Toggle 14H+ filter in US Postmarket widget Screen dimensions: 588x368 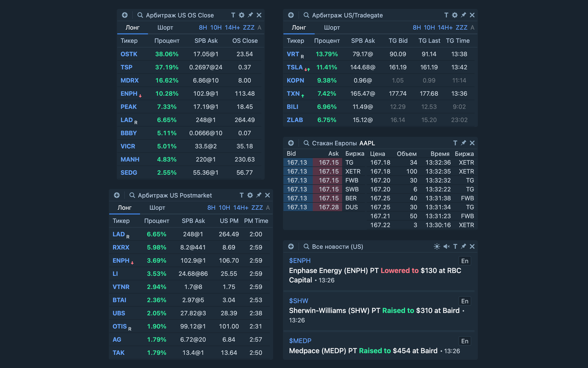pos(241,208)
